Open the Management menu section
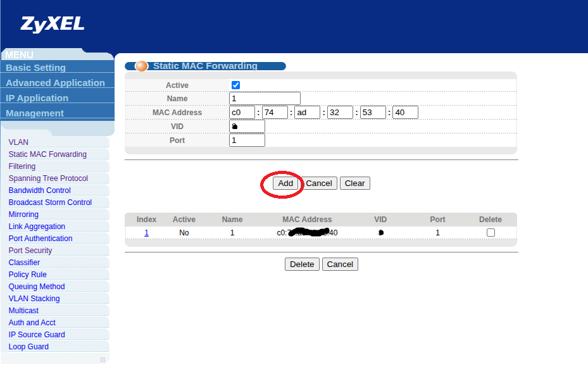The image size is (588, 386). click(x=35, y=113)
